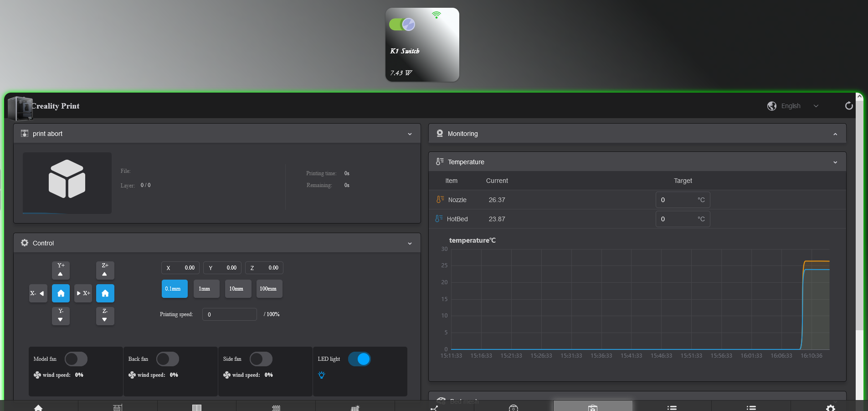Click the page vertical scrollbar
Screen dimensions: 868x411
[859, 214]
